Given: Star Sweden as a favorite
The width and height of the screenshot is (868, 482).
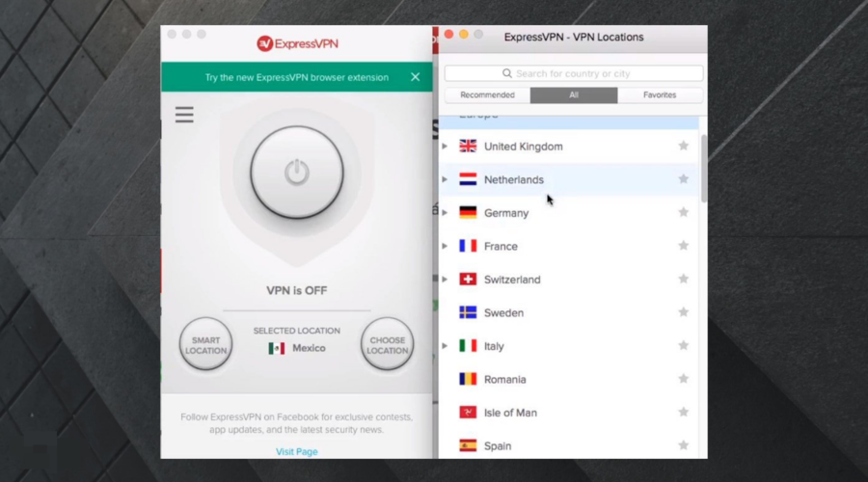Looking at the screenshot, I should pos(683,312).
